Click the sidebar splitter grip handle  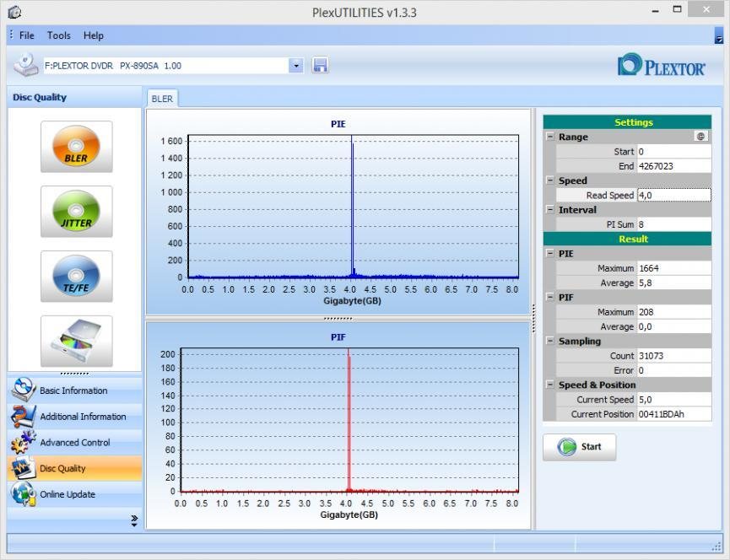tap(74, 374)
